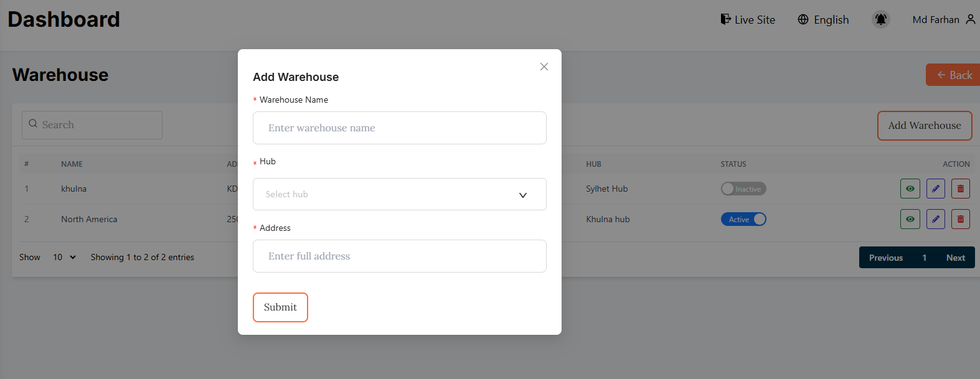Click the user profile icon

pyautogui.click(x=970, y=20)
